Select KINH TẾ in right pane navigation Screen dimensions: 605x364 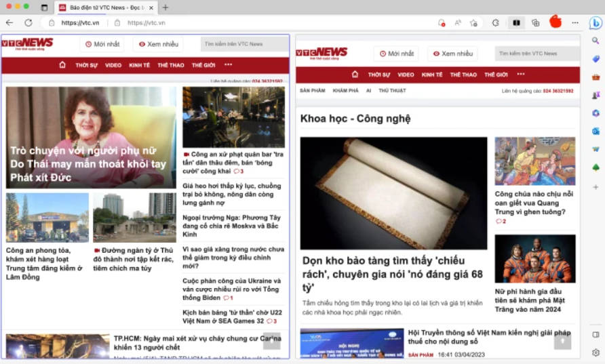point(432,75)
